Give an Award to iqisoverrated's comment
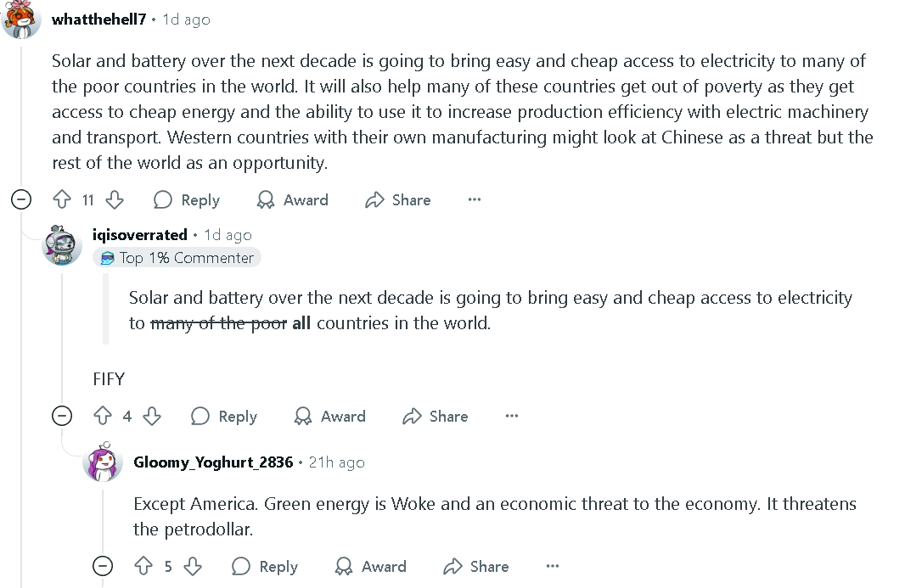 point(330,417)
